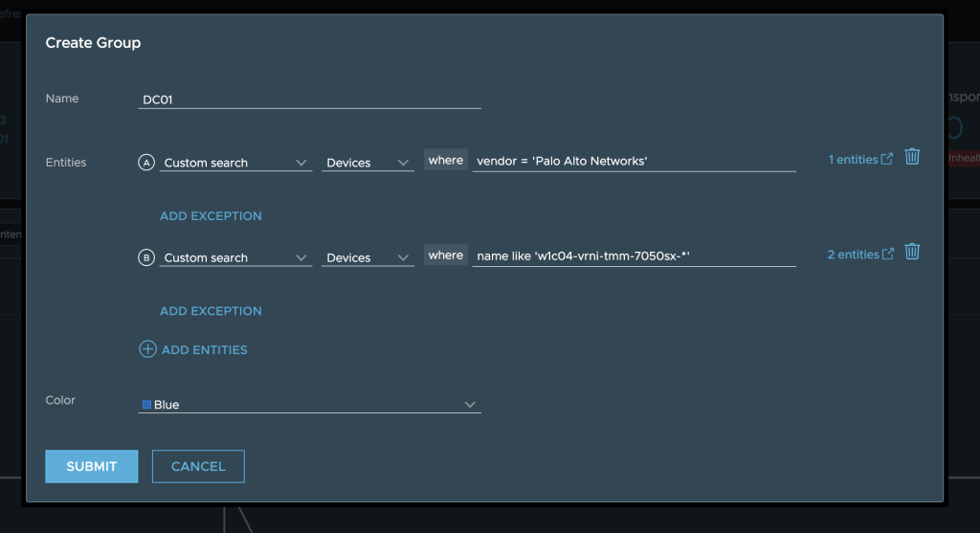Click the plus circle icon for Add Entities

coord(147,349)
